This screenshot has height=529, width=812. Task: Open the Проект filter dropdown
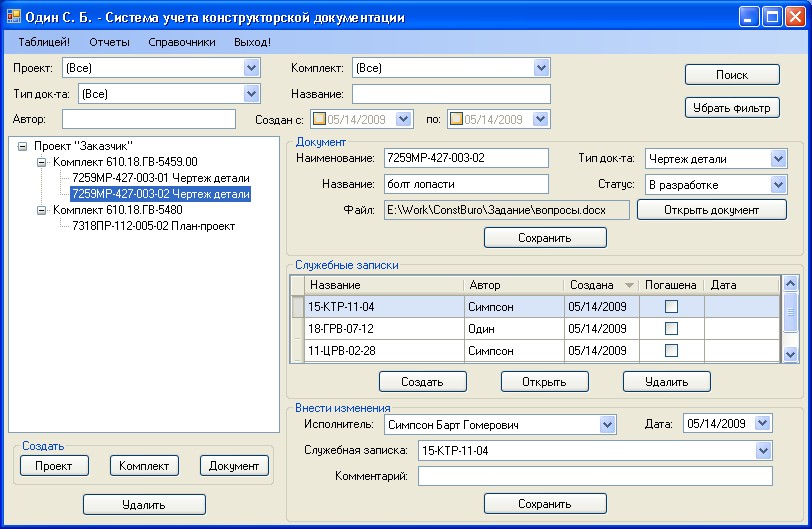(x=251, y=68)
